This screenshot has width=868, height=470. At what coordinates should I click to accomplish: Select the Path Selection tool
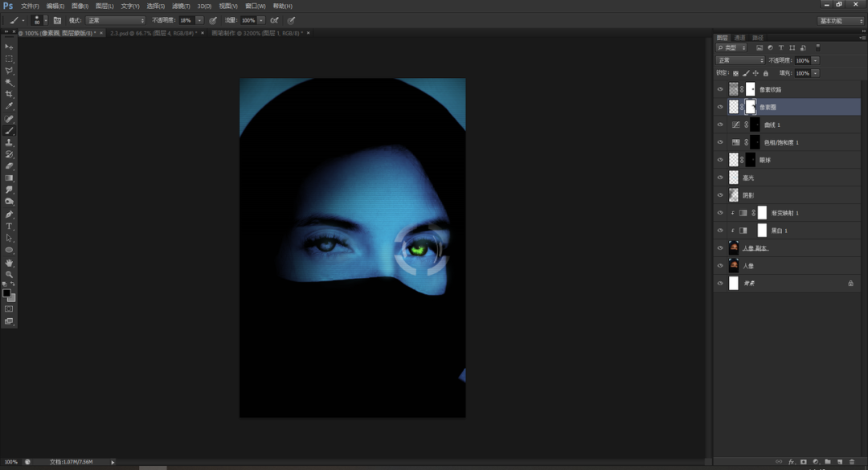coord(9,238)
